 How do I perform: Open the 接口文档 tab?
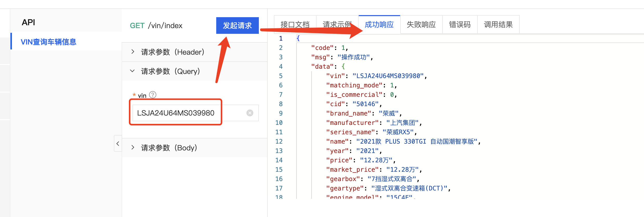[295, 25]
